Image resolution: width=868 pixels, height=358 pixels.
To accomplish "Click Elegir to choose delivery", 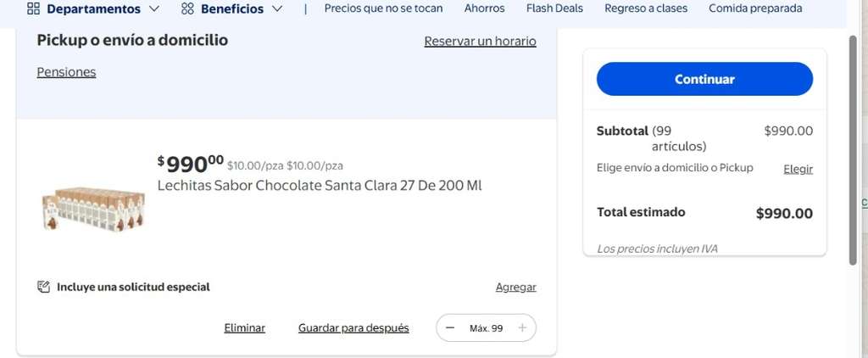I will click(798, 169).
